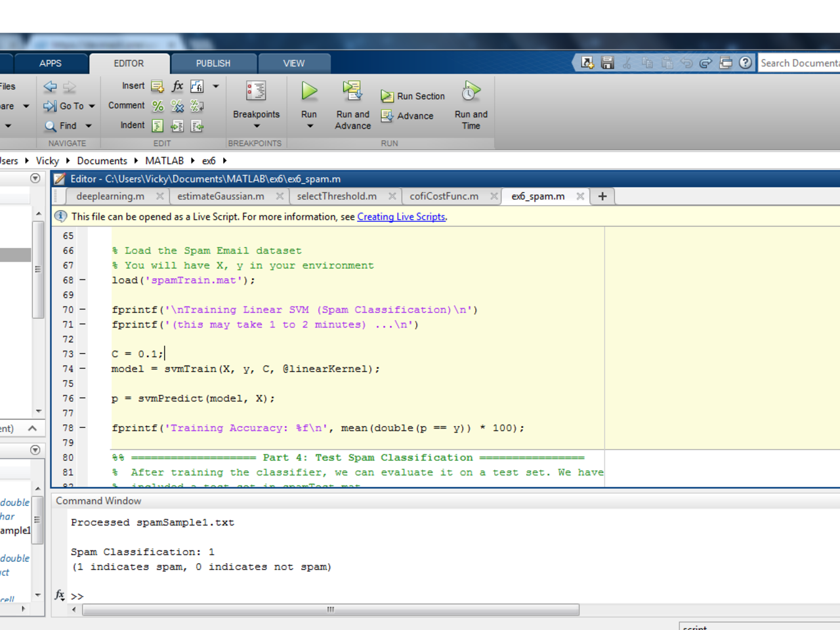Viewport: 840px width, 630px height.
Task: Click the Cut scissors icon
Action: click(x=627, y=63)
